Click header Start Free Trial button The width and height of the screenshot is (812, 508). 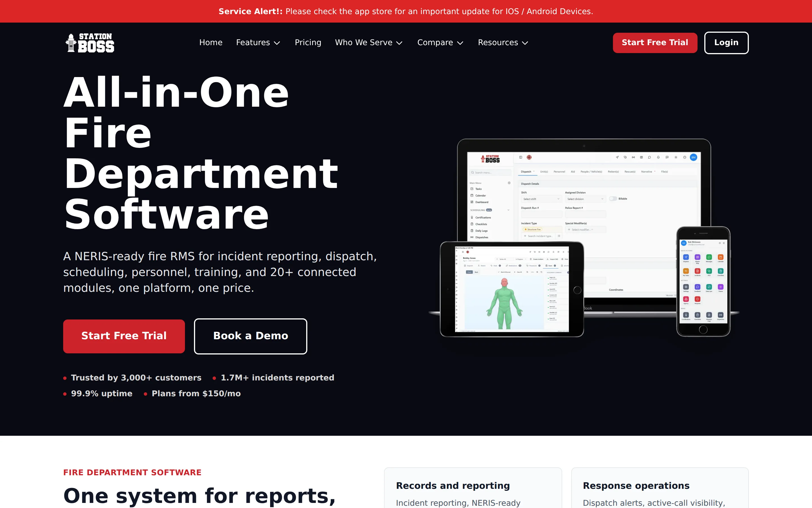[x=655, y=43]
